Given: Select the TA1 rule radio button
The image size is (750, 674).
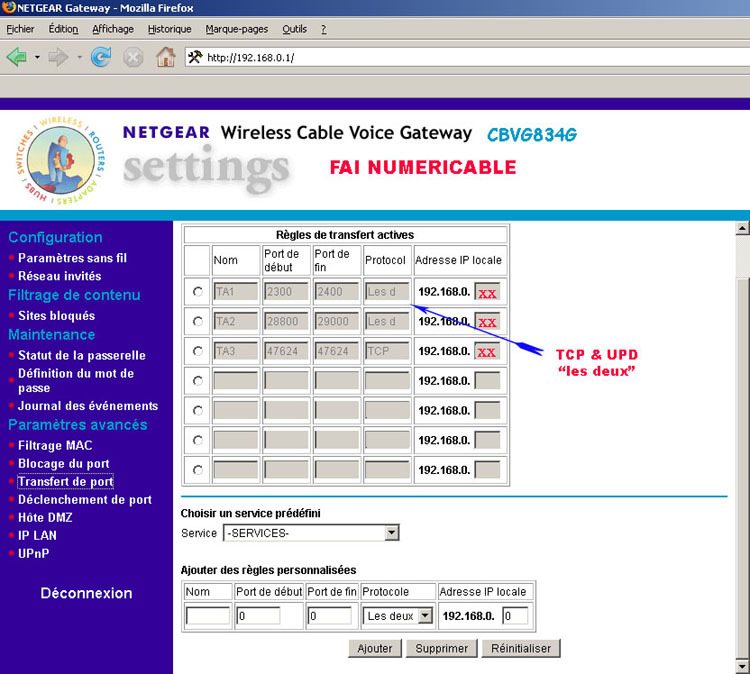Looking at the screenshot, I should coord(197,292).
